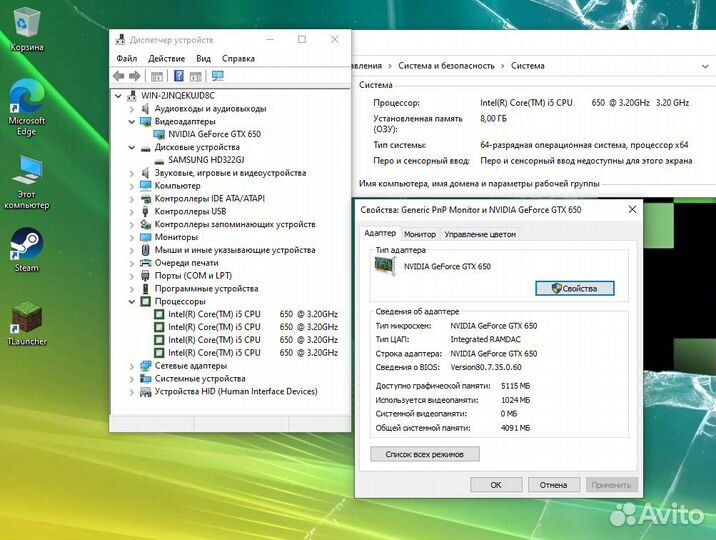This screenshot has width=716, height=540.
Task: Click Список всех режимов button
Action: click(425, 454)
